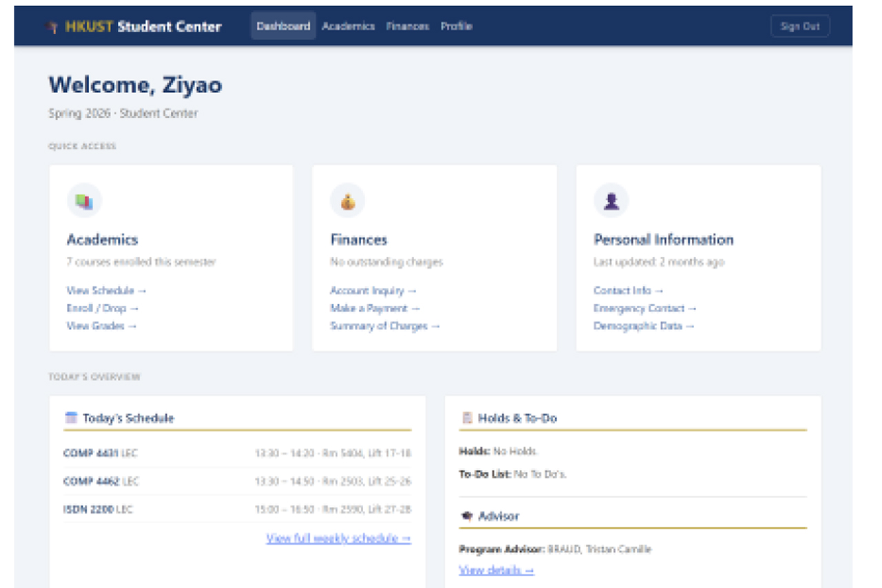Click the HKUST logo icon in header

pos(52,27)
